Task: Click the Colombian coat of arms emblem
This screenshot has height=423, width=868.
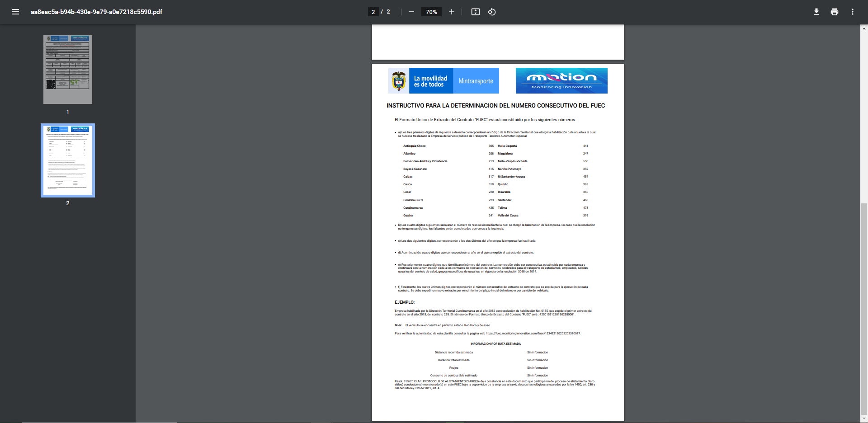Action: (399, 81)
